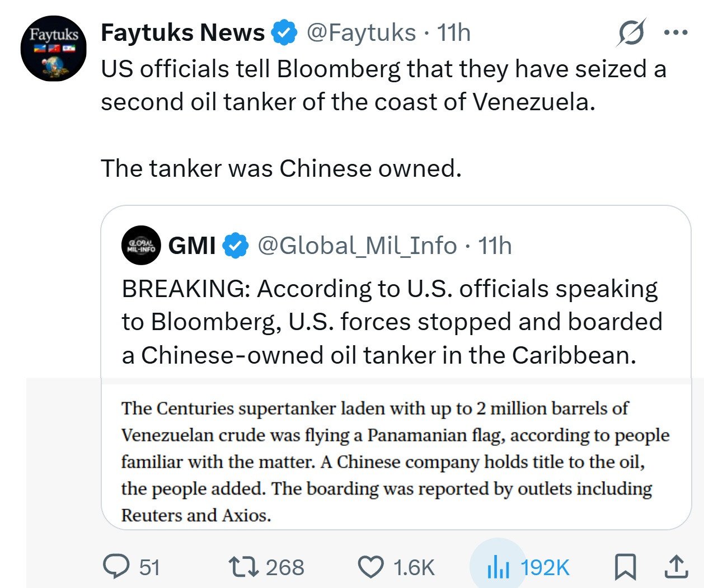This screenshot has height=588, width=704.
Task: Click the 11h timestamp on Faytuks tweet
Action: (454, 33)
